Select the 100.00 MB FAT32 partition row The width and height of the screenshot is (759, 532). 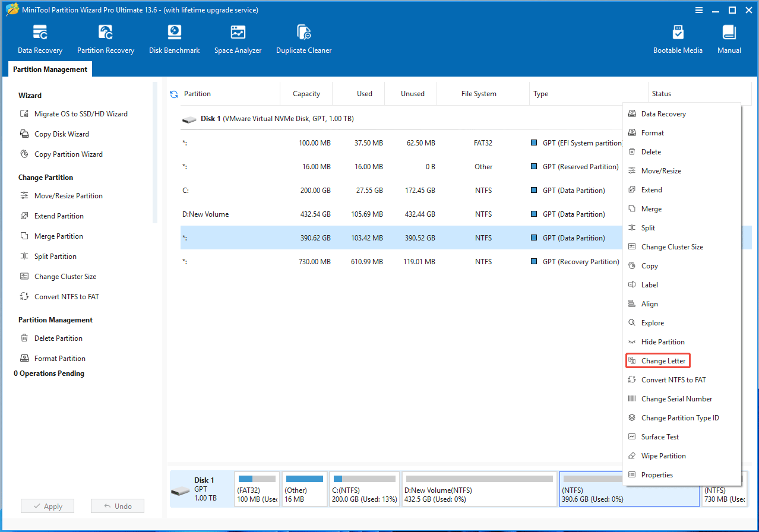401,143
